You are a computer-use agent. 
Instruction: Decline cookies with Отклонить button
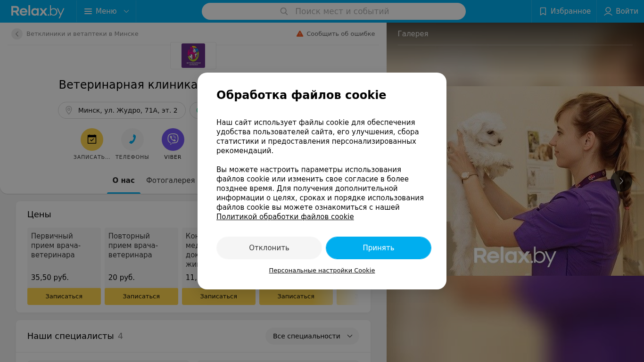[269, 248]
